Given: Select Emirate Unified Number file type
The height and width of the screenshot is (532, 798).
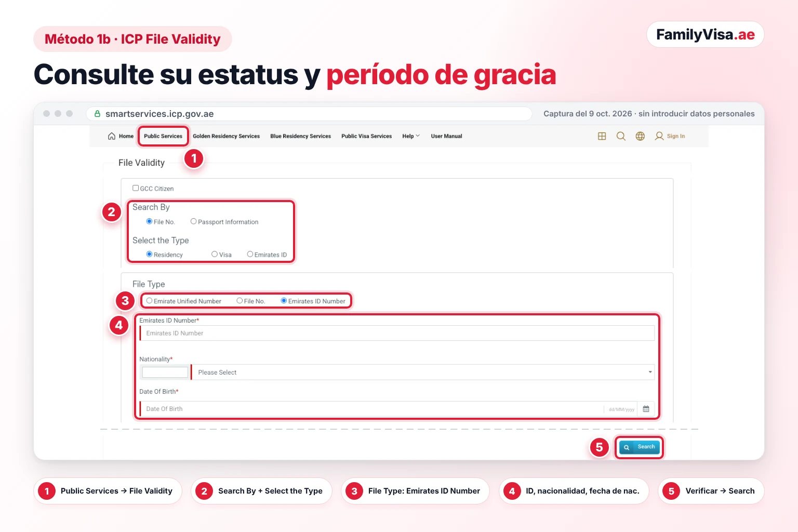Looking at the screenshot, I should coord(149,301).
